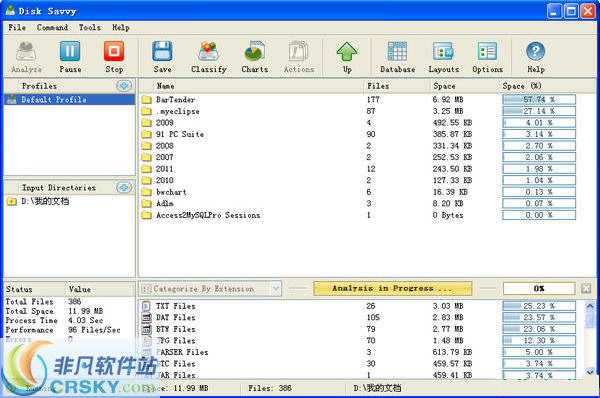Select the Default Profile entry

(x=69, y=100)
